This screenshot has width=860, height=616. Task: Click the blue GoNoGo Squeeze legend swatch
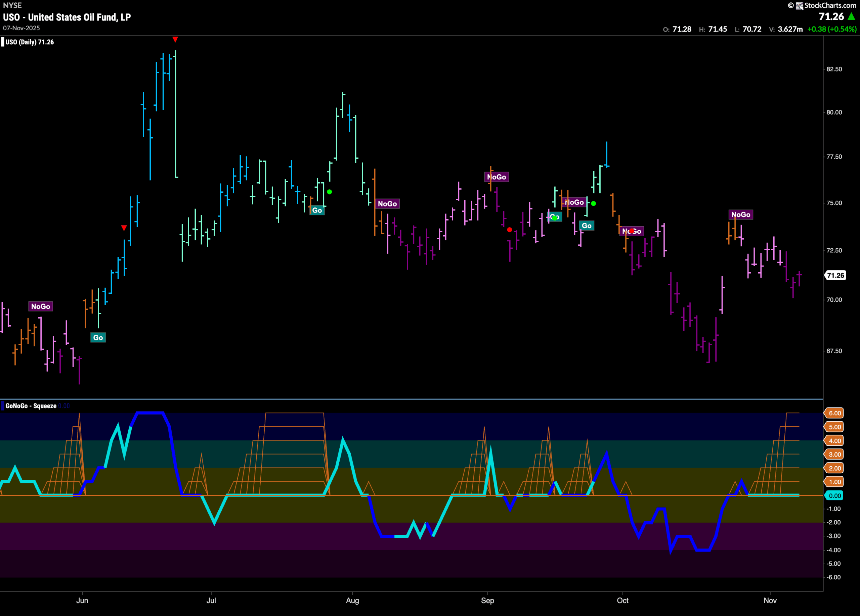[x=3, y=406]
